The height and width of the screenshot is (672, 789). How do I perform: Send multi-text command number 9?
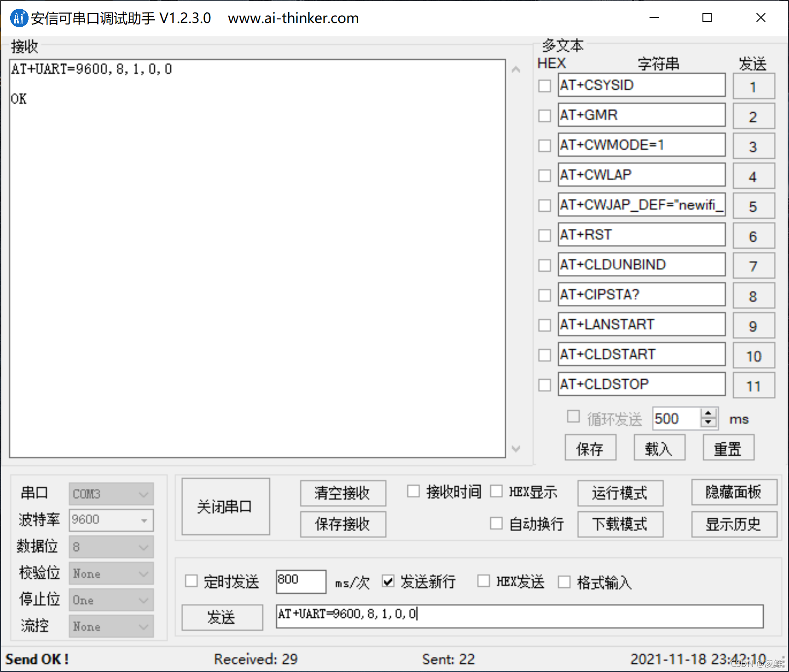[x=754, y=325]
